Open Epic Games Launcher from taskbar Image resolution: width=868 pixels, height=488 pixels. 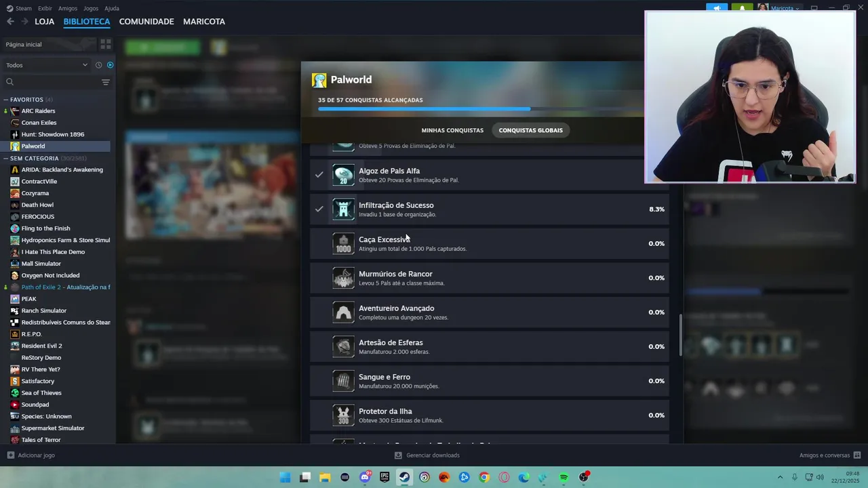click(x=384, y=477)
